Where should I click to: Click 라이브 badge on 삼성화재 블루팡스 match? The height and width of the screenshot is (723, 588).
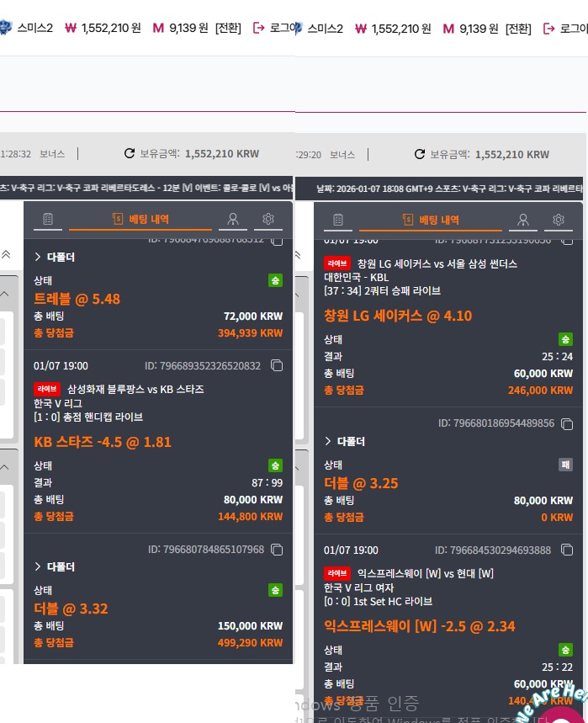[47, 389]
